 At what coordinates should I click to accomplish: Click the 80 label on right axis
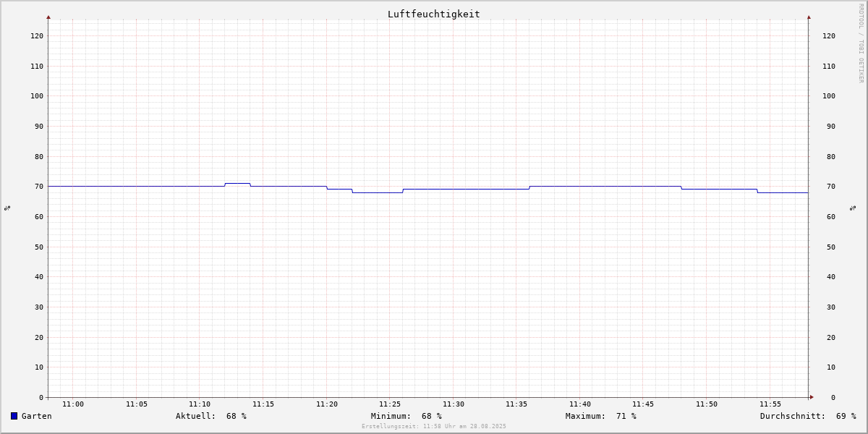tap(831, 156)
